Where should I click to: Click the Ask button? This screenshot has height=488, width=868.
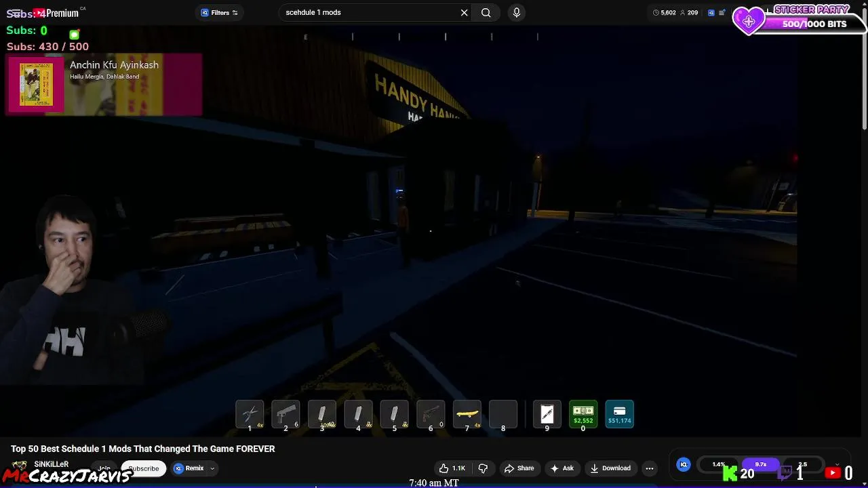[562, 468]
